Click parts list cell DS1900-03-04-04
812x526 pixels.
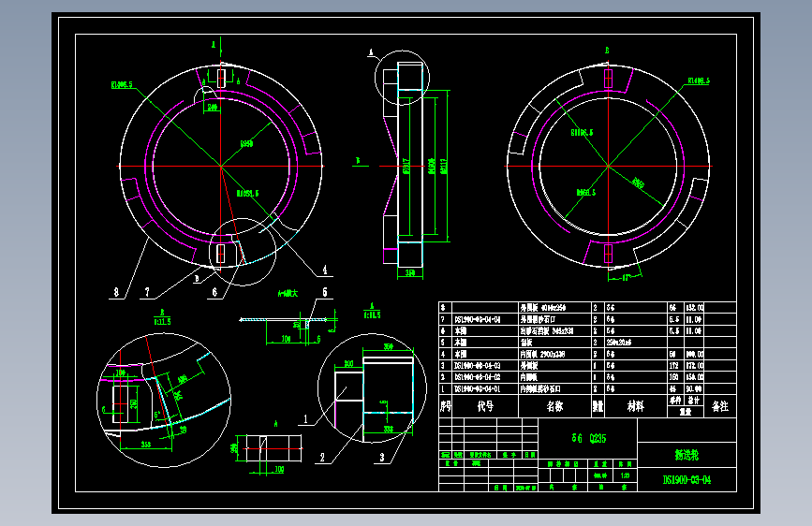pyautogui.click(x=478, y=319)
